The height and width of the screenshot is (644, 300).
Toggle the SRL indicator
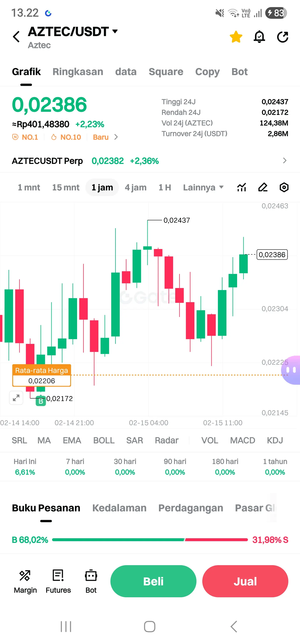[x=19, y=440]
